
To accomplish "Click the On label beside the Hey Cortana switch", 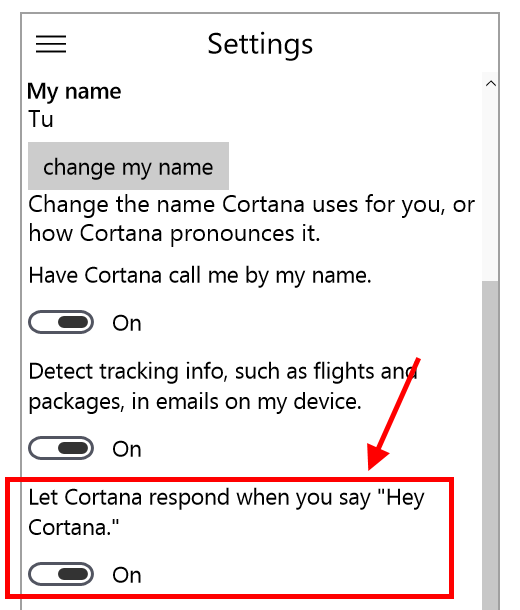I will pyautogui.click(x=127, y=575).
